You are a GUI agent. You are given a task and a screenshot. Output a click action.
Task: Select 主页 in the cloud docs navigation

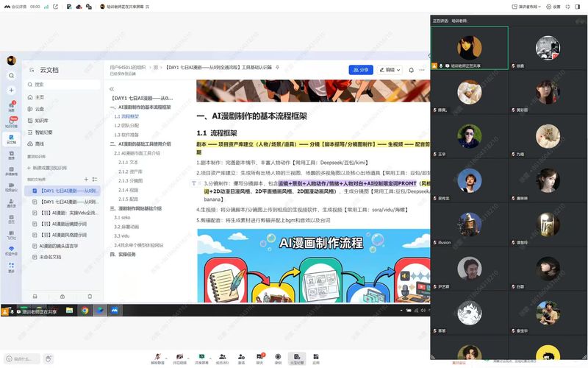[x=40, y=97]
